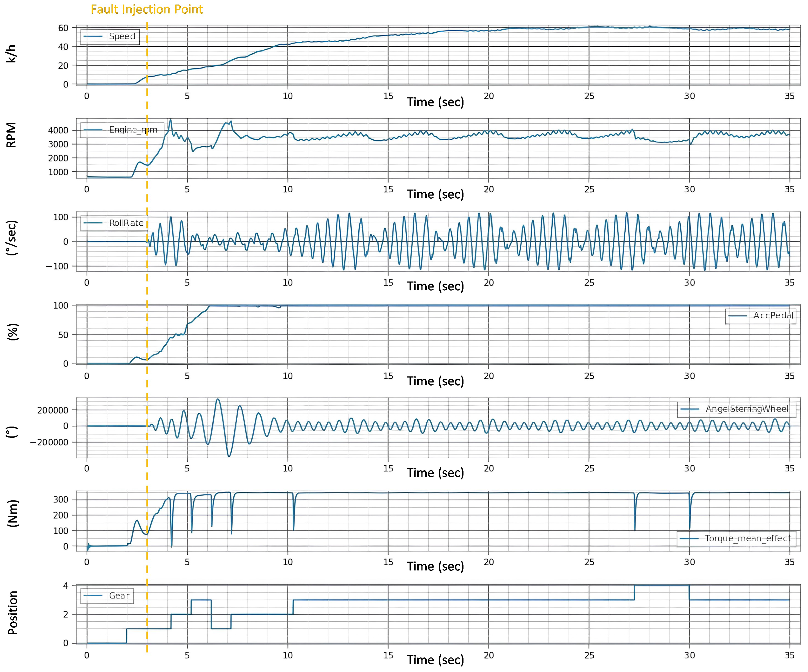Screen dimensions: 808x672
Task: Click the Fault Injection Point title label
Action: 147,9
